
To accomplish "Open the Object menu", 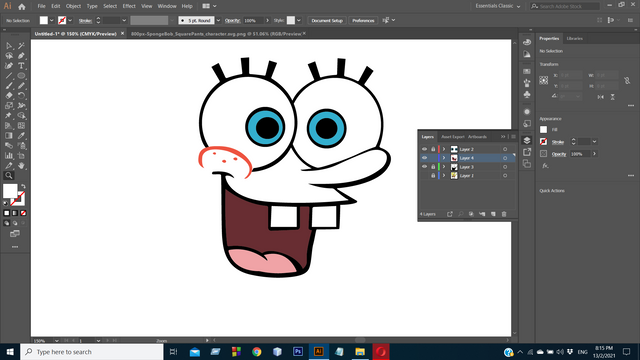I will [73, 6].
